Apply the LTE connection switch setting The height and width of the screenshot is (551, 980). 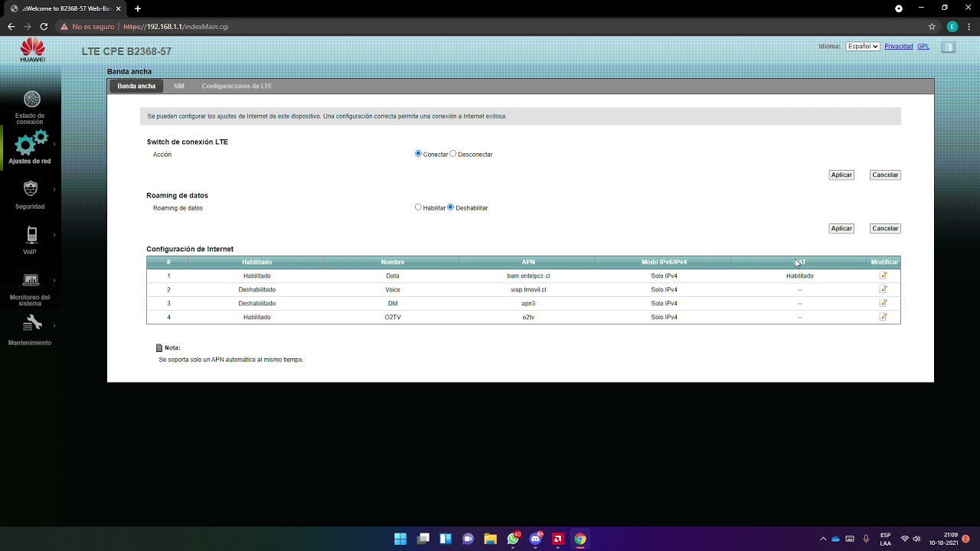(x=841, y=174)
